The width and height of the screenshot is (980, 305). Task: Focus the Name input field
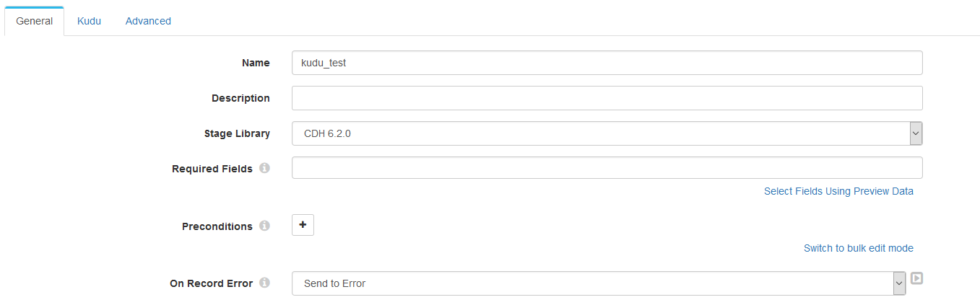[607, 63]
